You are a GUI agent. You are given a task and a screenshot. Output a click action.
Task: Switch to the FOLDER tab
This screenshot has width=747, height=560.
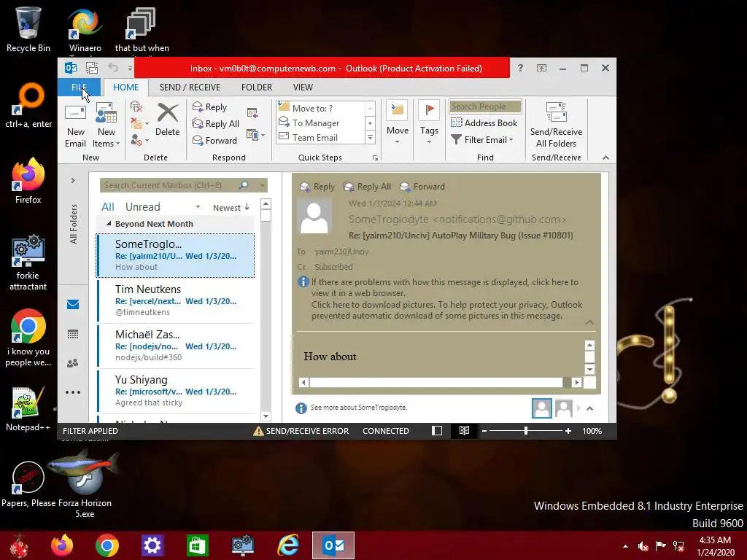click(256, 87)
